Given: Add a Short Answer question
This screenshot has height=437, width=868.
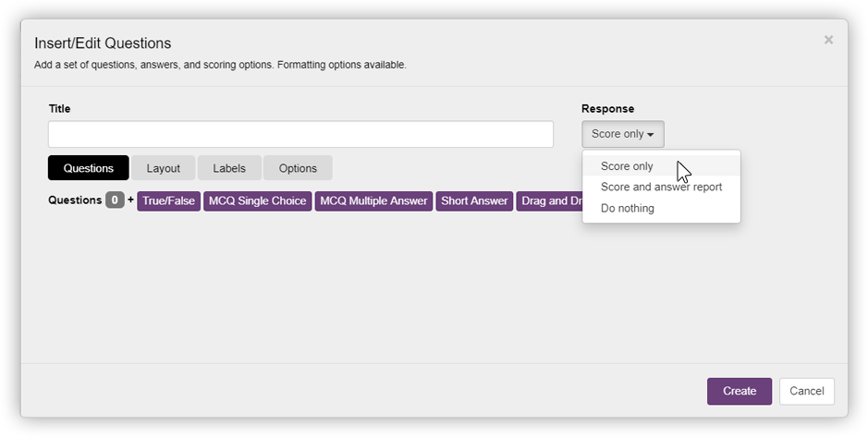Looking at the screenshot, I should click(x=474, y=200).
